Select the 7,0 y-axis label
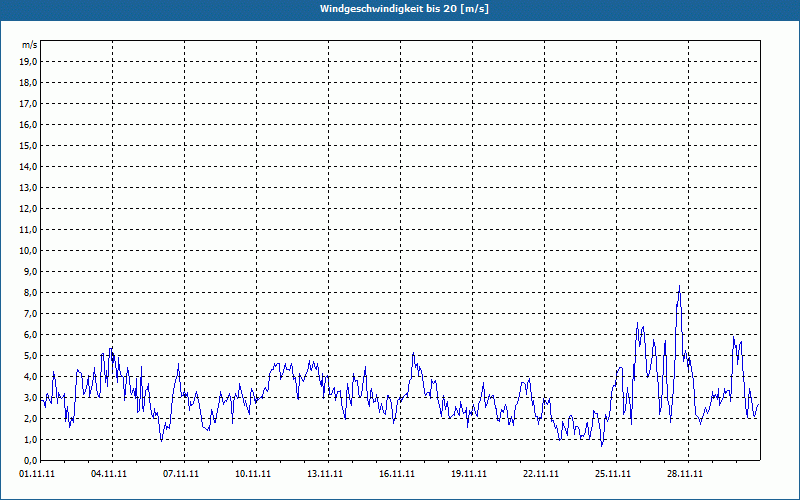Image resolution: width=800 pixels, height=500 pixels. [30, 313]
